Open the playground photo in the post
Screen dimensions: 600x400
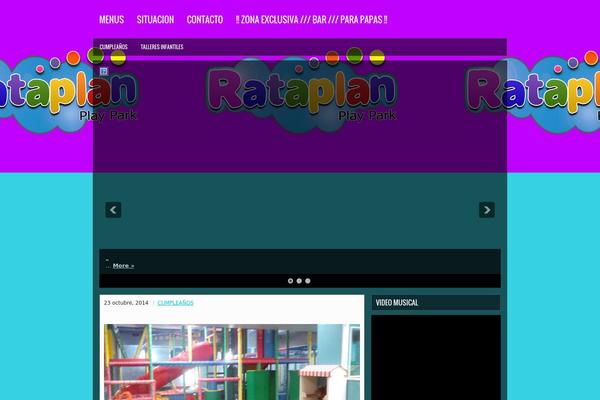[x=232, y=362]
